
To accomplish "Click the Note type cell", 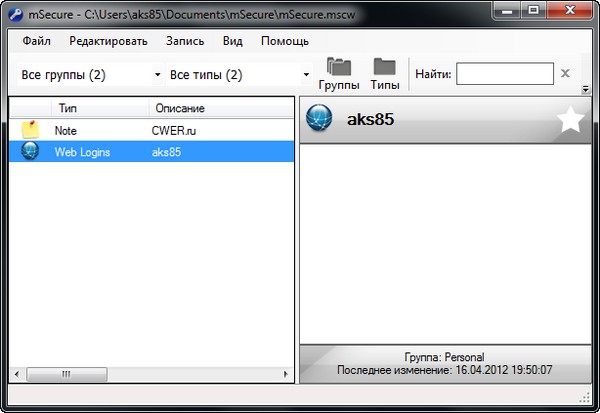I will [x=65, y=131].
